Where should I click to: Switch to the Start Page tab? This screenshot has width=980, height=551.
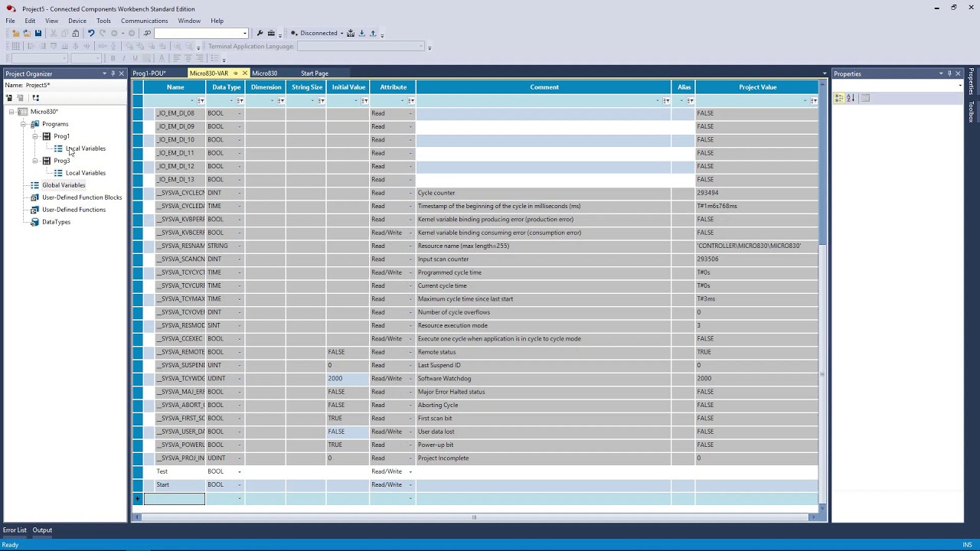coord(315,73)
